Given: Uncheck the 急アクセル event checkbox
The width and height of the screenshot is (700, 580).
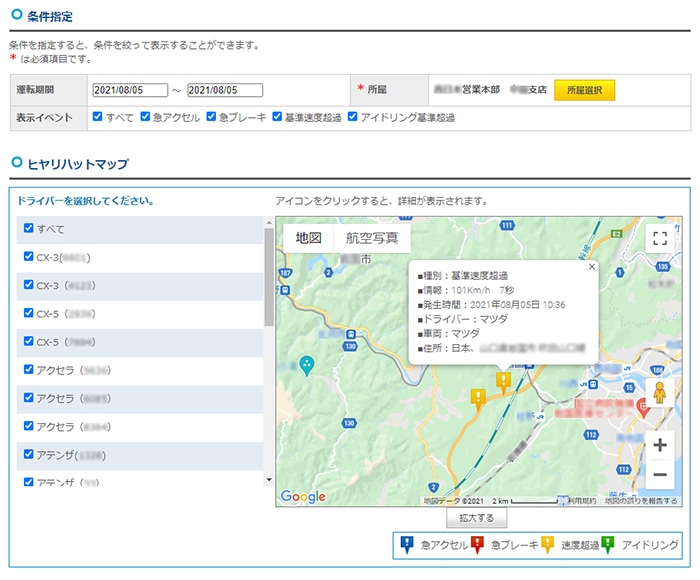Looking at the screenshot, I should click(145, 117).
